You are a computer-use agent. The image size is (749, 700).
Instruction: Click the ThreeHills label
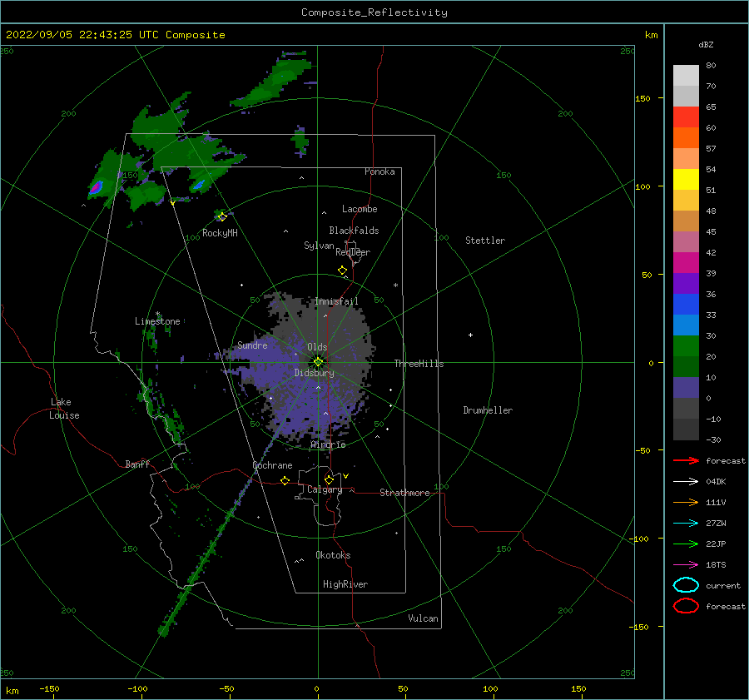click(x=419, y=364)
